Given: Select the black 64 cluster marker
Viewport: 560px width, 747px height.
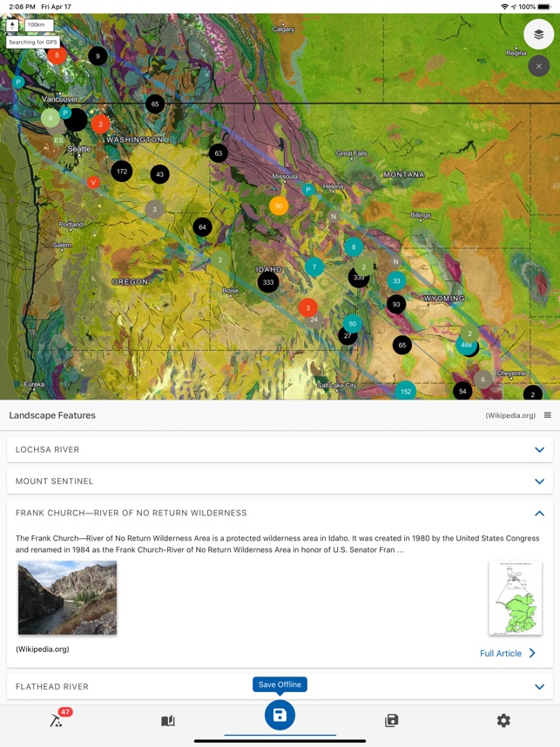Looking at the screenshot, I should point(203,226).
